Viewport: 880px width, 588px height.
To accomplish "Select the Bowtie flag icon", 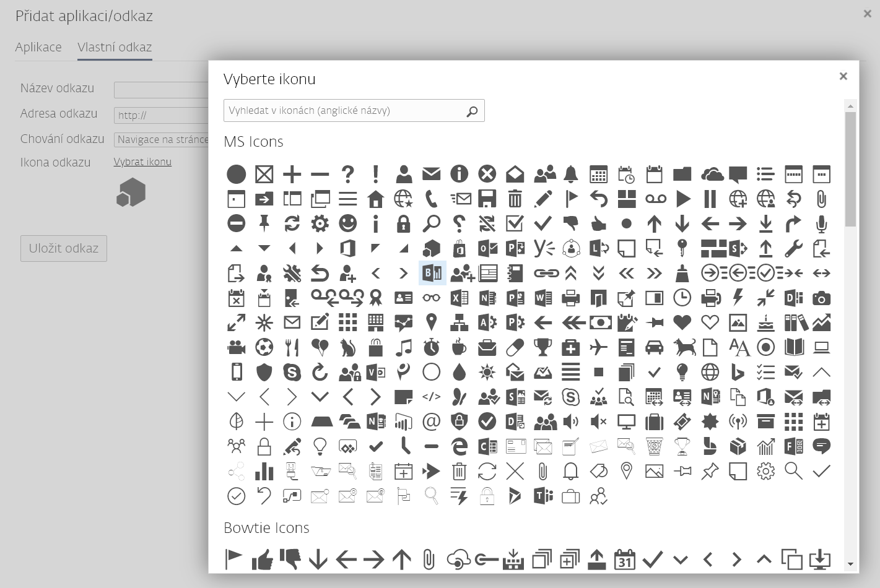I will 233,559.
